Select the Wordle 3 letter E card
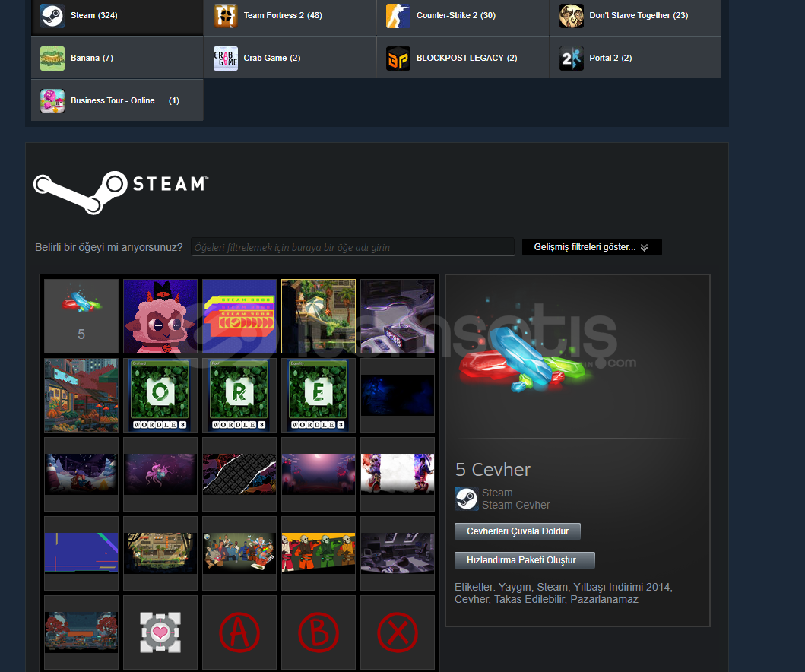The width and height of the screenshot is (805, 672). (x=319, y=395)
